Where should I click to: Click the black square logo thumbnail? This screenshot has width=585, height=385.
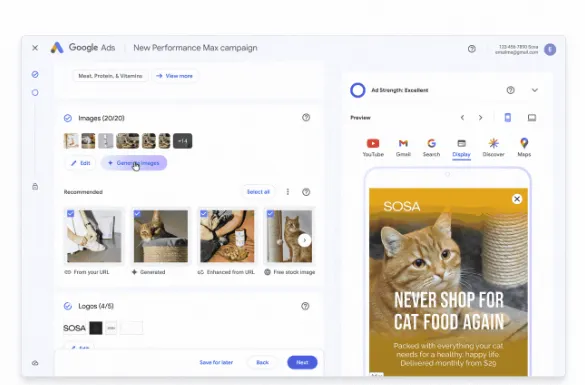96,328
